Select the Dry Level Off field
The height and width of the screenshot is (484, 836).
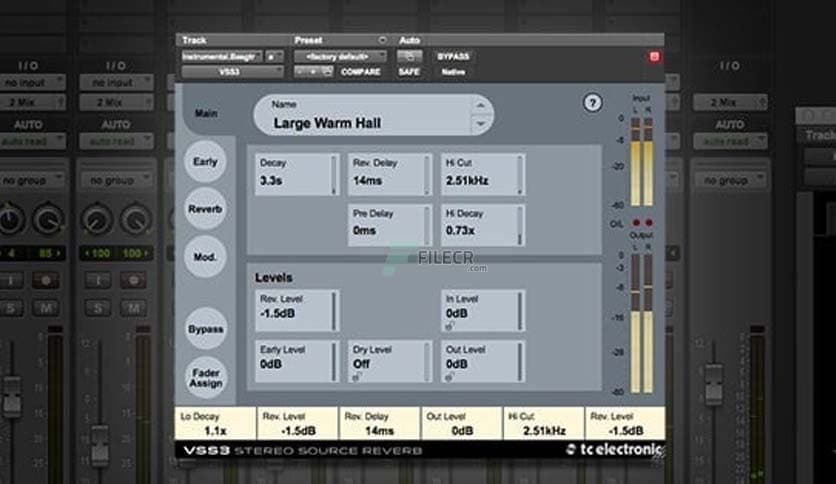[x=389, y=361]
